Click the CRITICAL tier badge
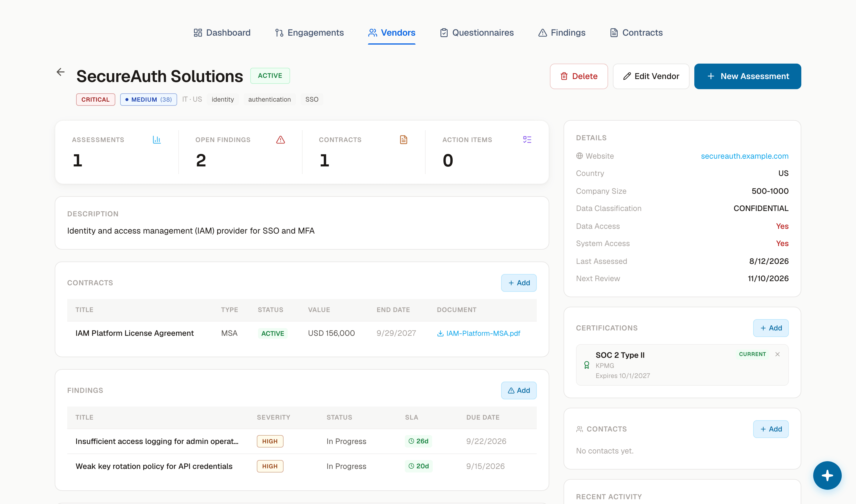The width and height of the screenshot is (856, 504). point(95,100)
